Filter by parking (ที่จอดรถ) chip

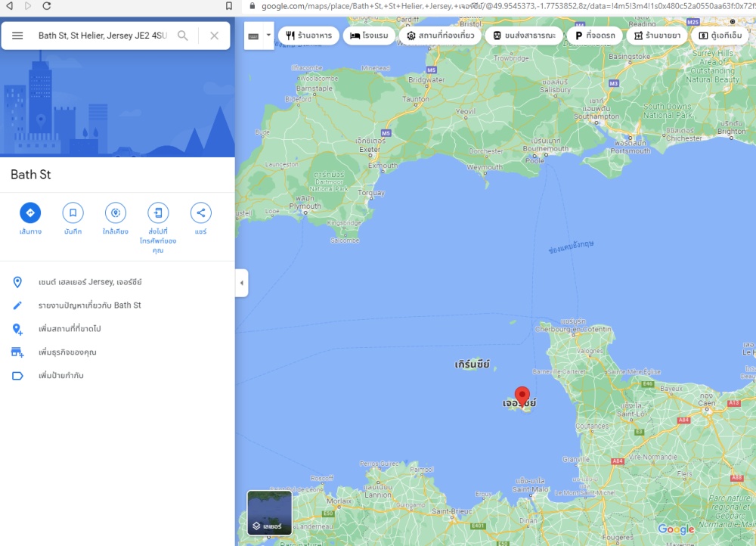point(595,36)
